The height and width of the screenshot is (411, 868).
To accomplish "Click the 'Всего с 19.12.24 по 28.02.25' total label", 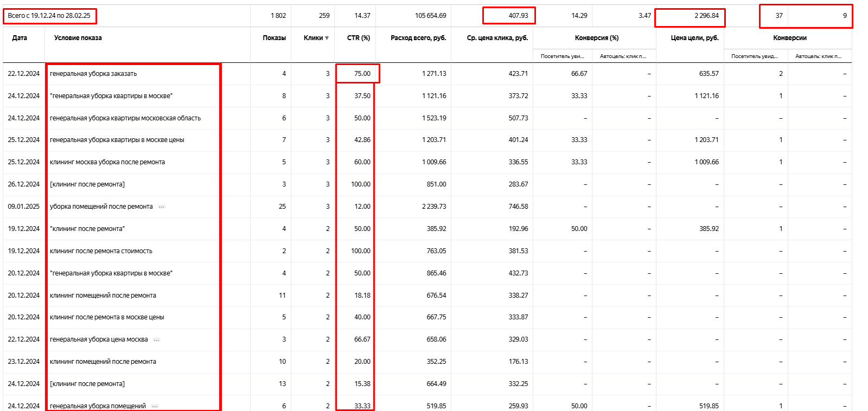I will [x=49, y=16].
